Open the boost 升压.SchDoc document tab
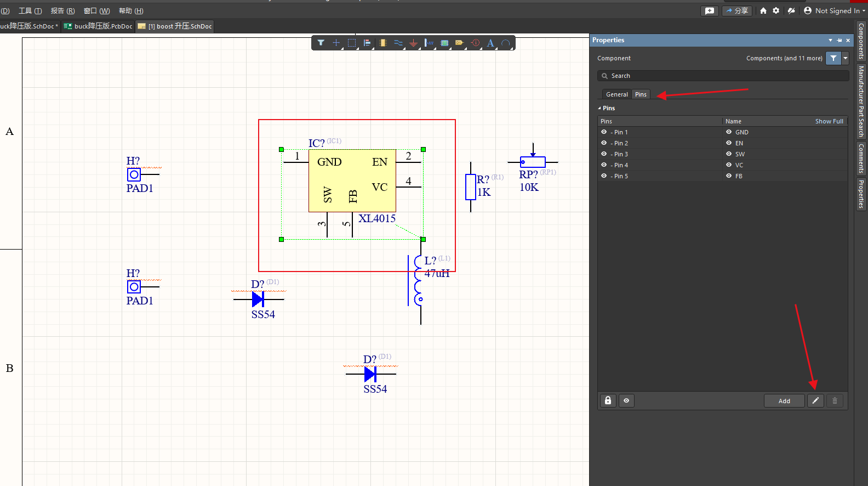The width and height of the screenshot is (868, 486). [x=175, y=26]
